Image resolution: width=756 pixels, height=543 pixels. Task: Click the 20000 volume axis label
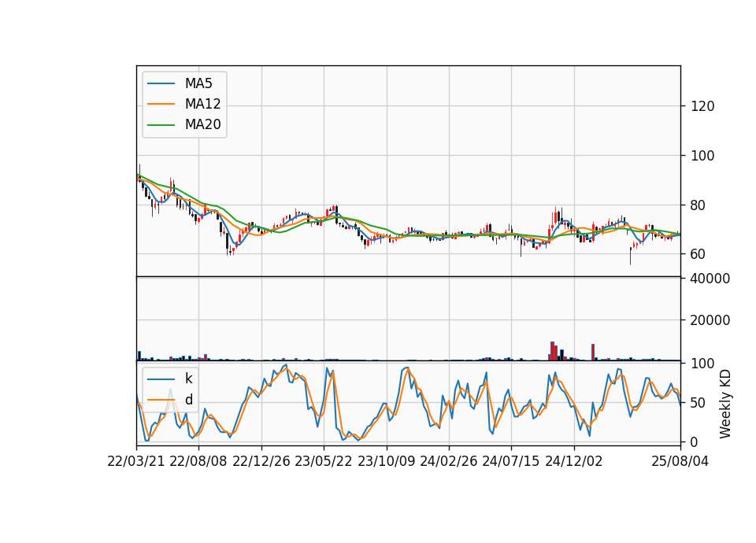point(710,320)
